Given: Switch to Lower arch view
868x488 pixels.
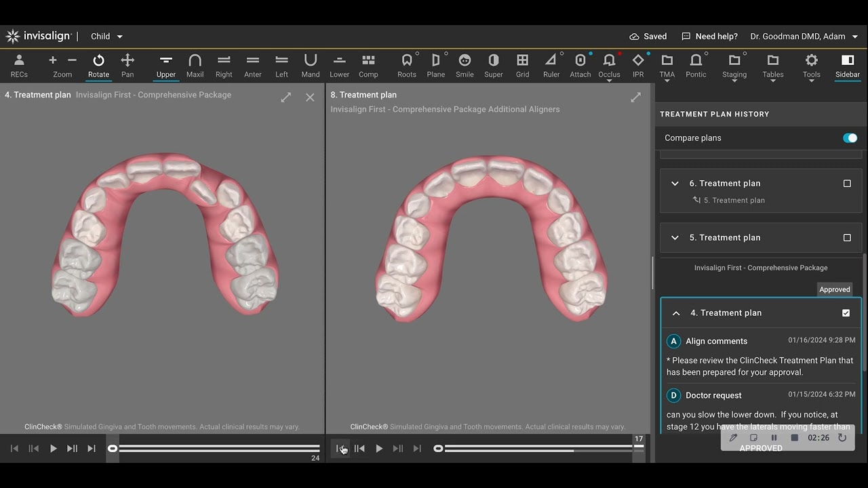Looking at the screenshot, I should pos(340,66).
